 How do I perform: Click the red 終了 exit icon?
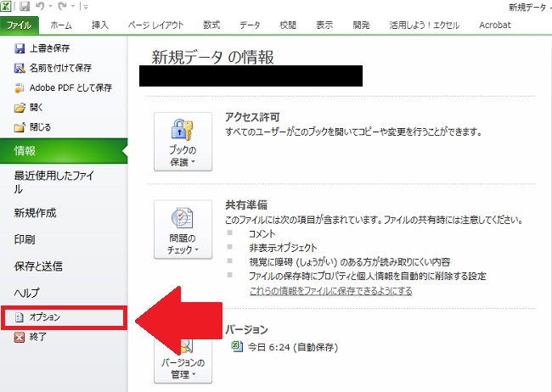[x=20, y=337]
